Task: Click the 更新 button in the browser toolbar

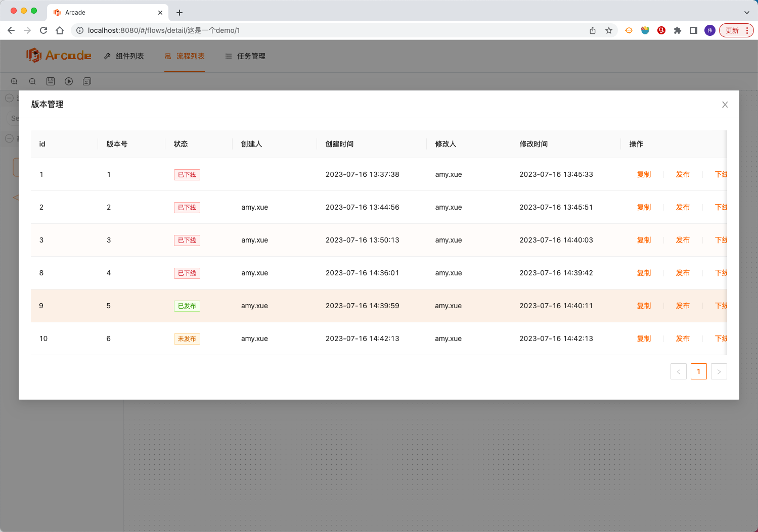Action: [733, 30]
